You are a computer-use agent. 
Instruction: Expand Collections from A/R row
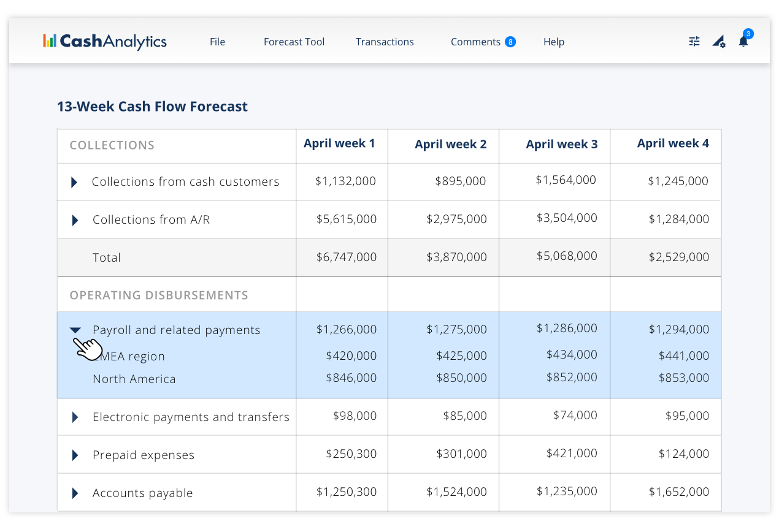[x=75, y=220]
